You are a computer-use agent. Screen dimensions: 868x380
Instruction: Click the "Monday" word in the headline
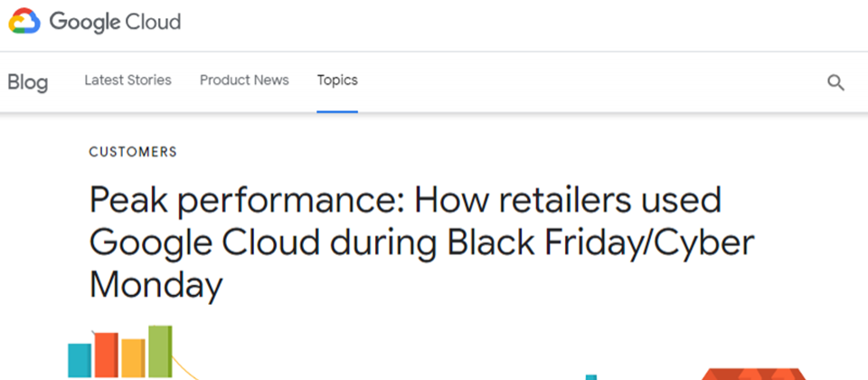[x=156, y=285]
